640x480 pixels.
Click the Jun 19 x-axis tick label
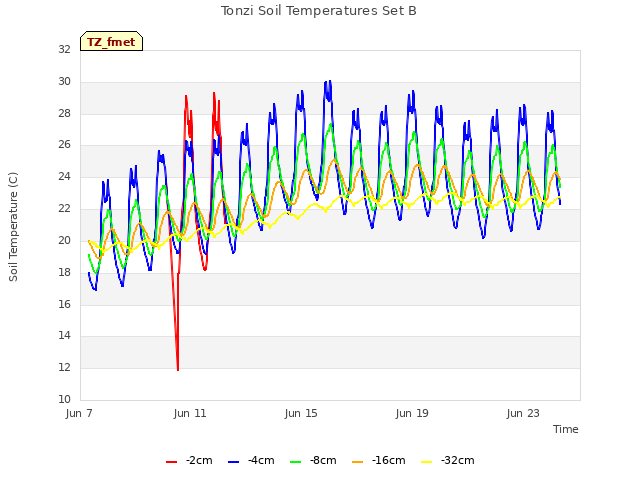click(412, 413)
